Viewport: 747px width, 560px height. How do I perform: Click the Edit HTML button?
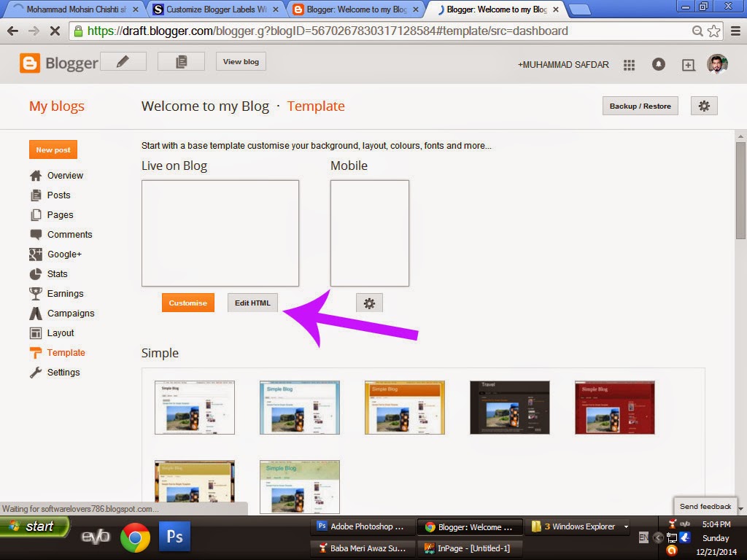click(x=252, y=302)
